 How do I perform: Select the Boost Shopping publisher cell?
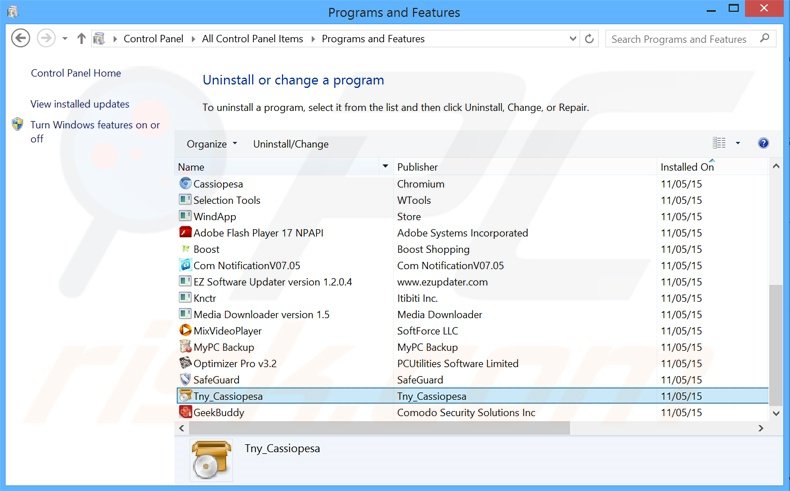(433, 249)
